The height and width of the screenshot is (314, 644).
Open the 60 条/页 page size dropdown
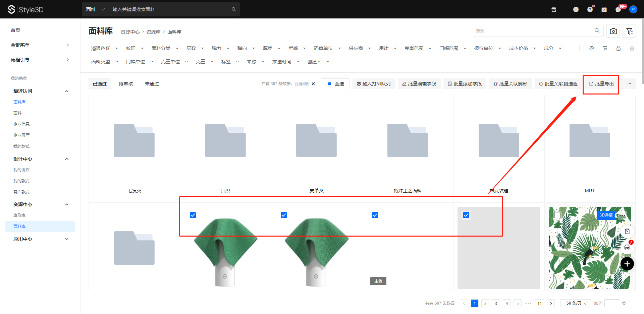point(576,303)
